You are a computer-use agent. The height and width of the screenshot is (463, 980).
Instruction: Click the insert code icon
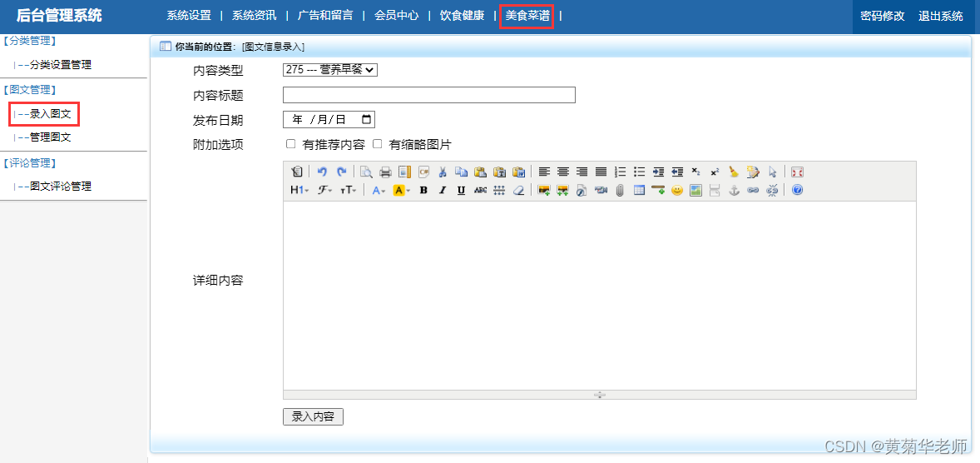pyautogui.click(x=423, y=172)
